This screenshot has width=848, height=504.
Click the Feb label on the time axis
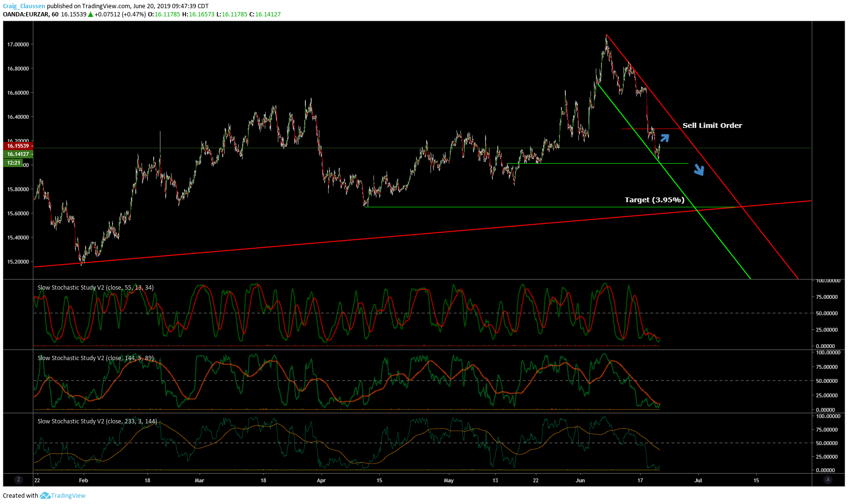(84, 480)
